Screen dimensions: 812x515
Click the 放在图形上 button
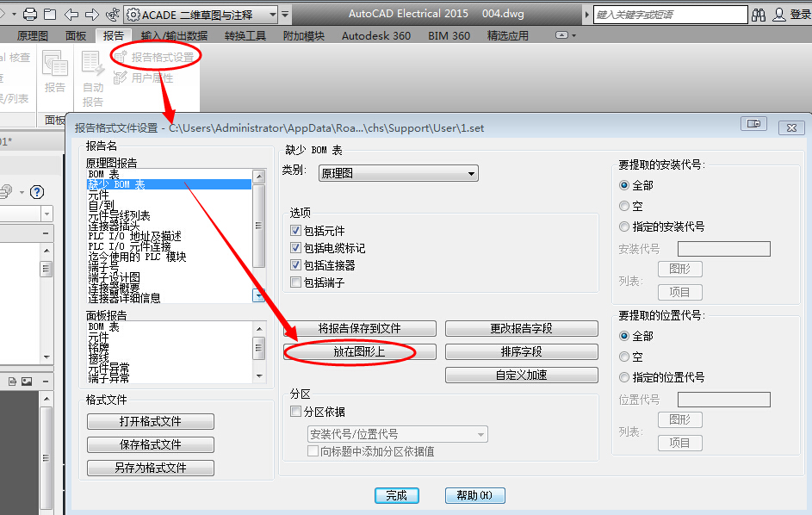[359, 351]
